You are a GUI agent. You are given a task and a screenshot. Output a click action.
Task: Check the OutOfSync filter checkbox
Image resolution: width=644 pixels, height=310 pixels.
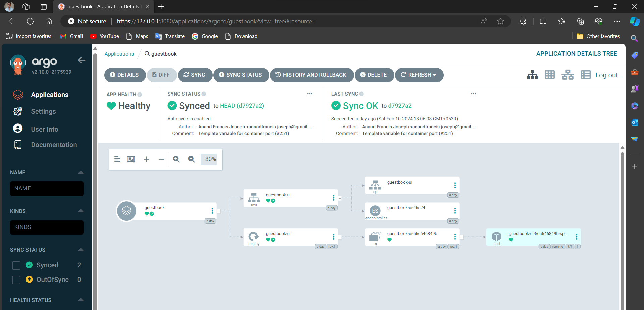pos(16,280)
